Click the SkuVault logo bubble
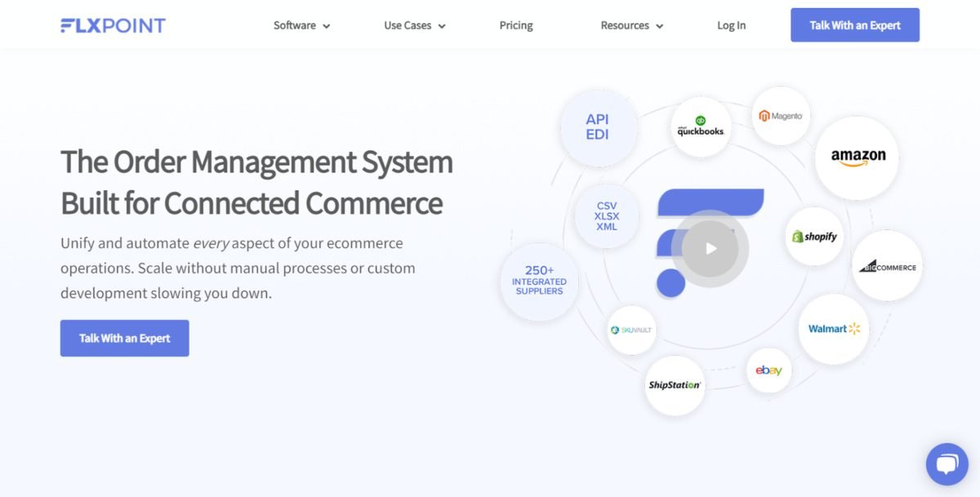Image resolution: width=980 pixels, height=497 pixels. click(631, 330)
